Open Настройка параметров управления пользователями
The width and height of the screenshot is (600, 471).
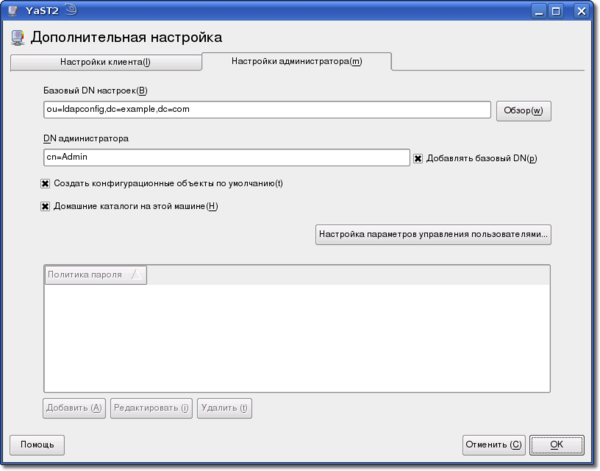click(x=433, y=235)
